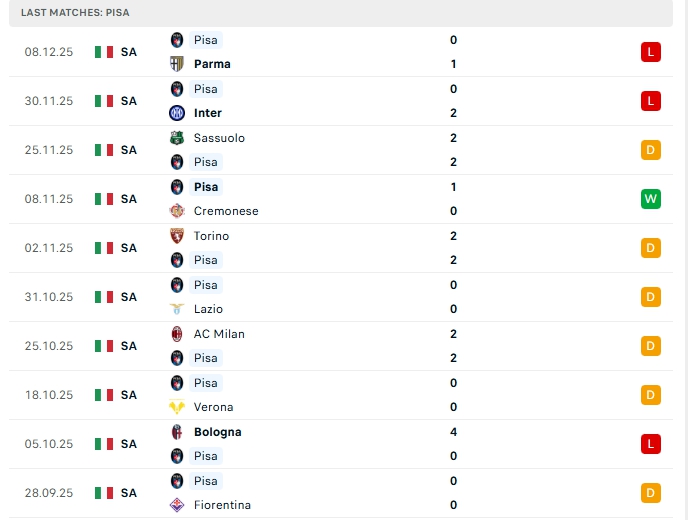Click the Sassuolo club crest icon

tap(177, 138)
